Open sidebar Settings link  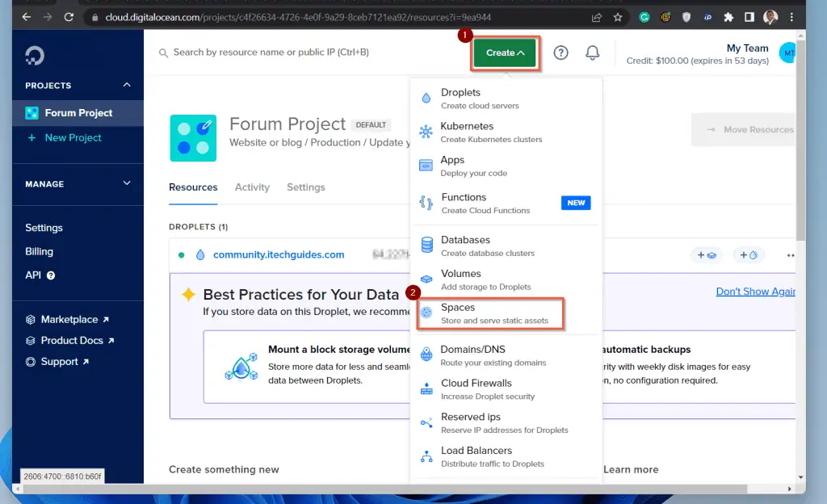coord(44,228)
